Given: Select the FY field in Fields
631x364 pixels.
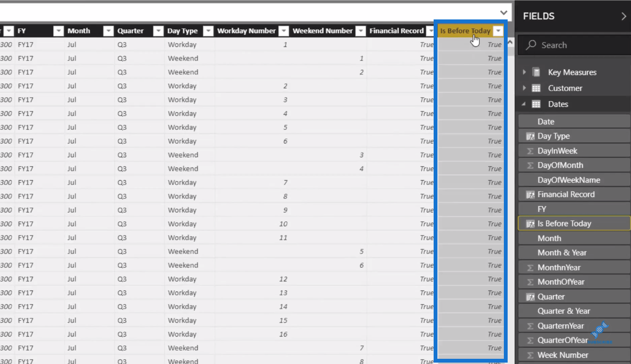Looking at the screenshot, I should click(574, 209).
